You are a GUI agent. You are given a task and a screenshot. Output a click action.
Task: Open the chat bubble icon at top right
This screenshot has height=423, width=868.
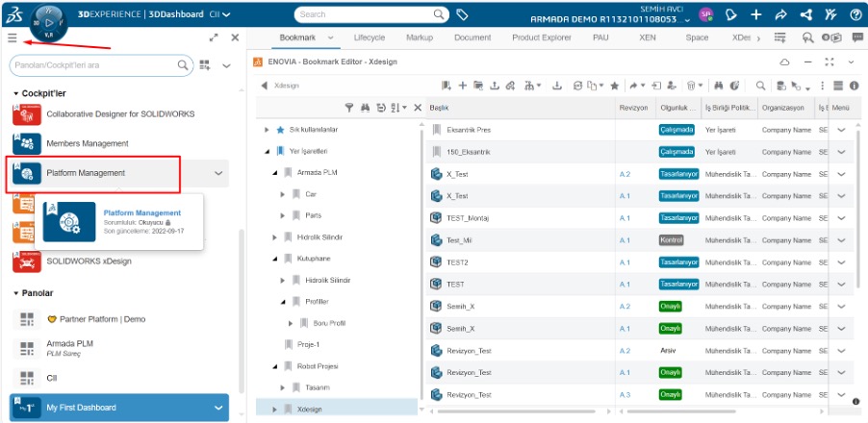(857, 37)
